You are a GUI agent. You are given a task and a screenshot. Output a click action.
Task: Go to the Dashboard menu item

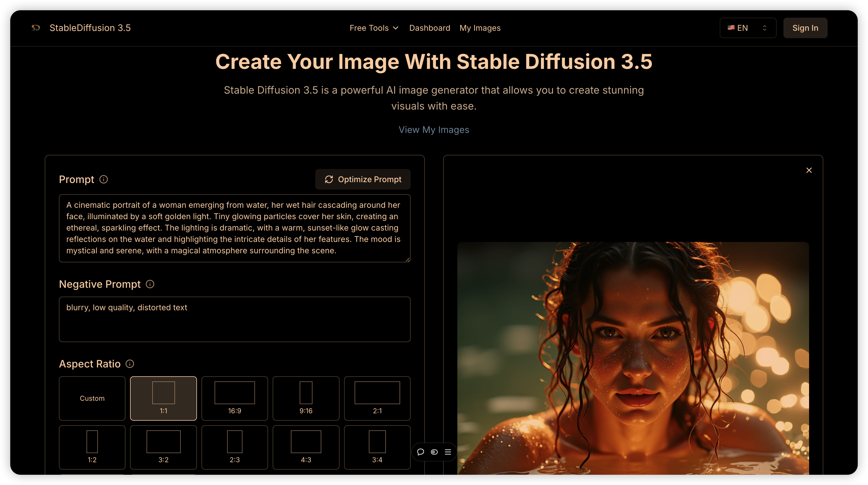(x=430, y=28)
